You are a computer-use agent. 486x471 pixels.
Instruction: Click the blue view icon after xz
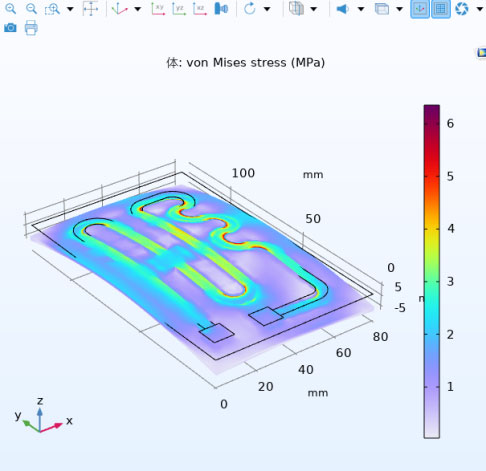click(x=221, y=9)
